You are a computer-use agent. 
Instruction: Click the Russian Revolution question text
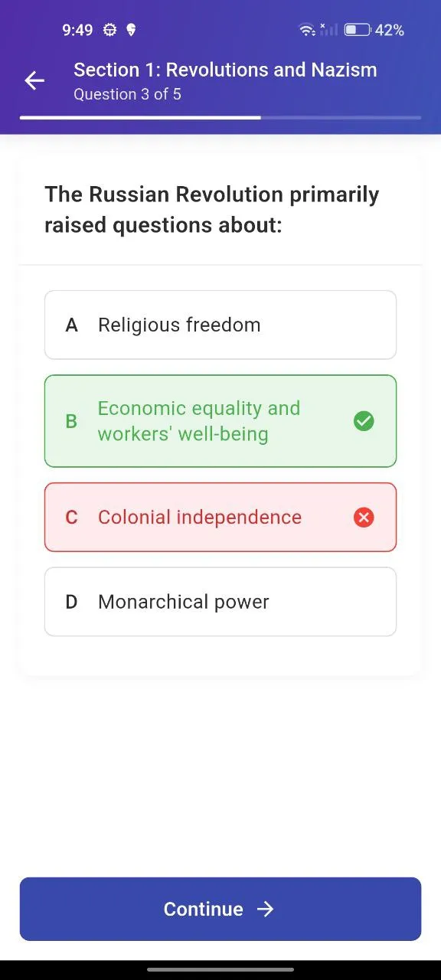coord(211,210)
